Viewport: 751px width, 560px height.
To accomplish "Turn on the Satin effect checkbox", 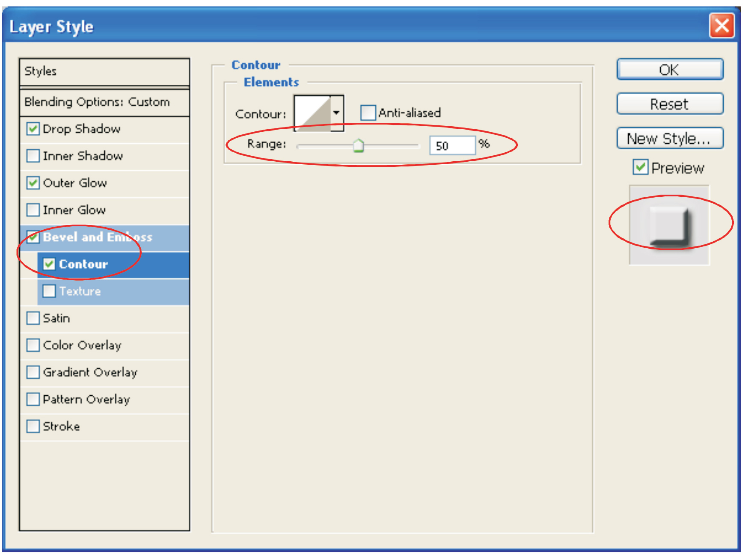I will pyautogui.click(x=33, y=318).
